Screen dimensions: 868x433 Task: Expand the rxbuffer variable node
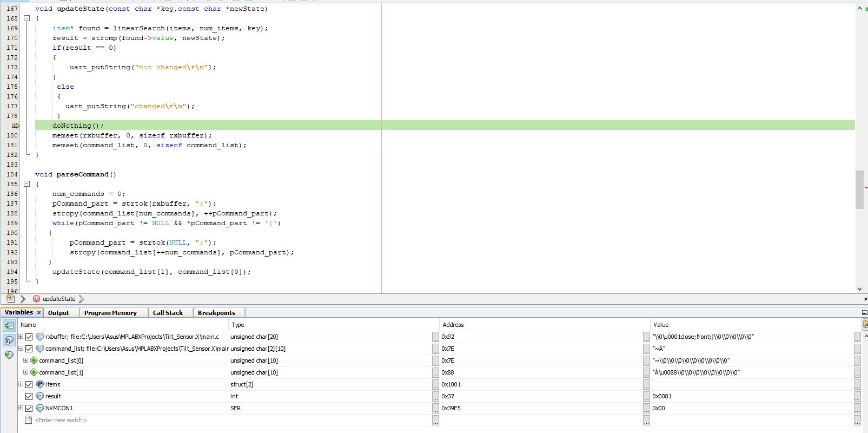pos(21,337)
